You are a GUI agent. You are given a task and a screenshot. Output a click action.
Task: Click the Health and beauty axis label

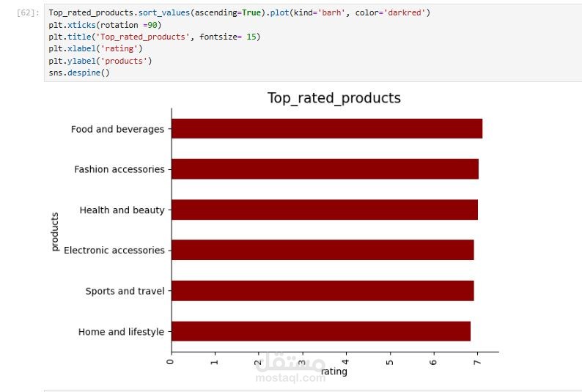[x=122, y=210]
